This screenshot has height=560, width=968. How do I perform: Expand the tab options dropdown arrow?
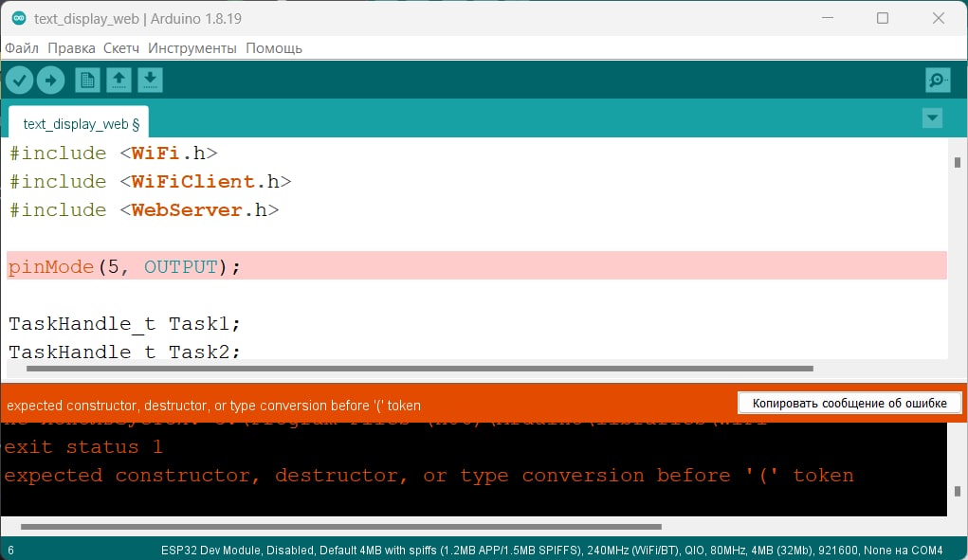click(932, 117)
